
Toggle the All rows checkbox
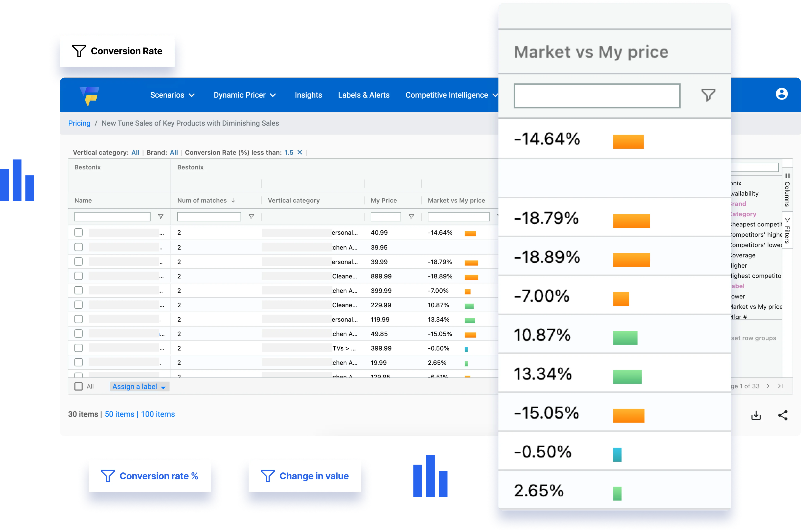coord(78,387)
